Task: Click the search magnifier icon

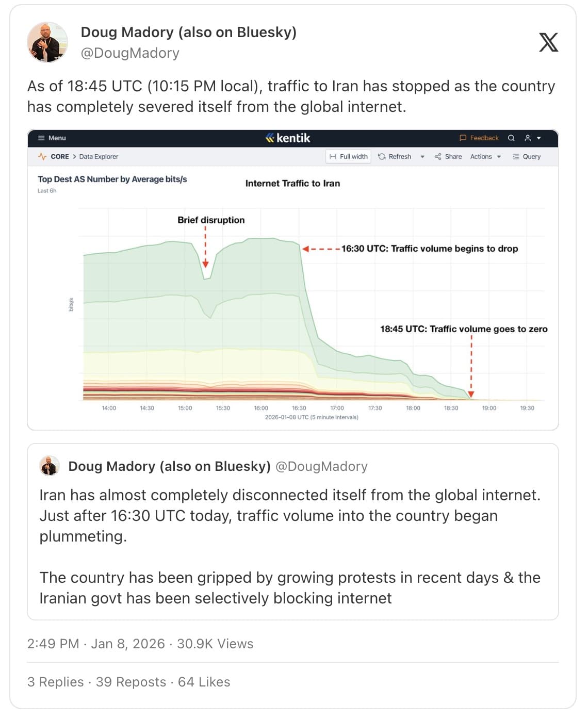Action: [x=511, y=138]
